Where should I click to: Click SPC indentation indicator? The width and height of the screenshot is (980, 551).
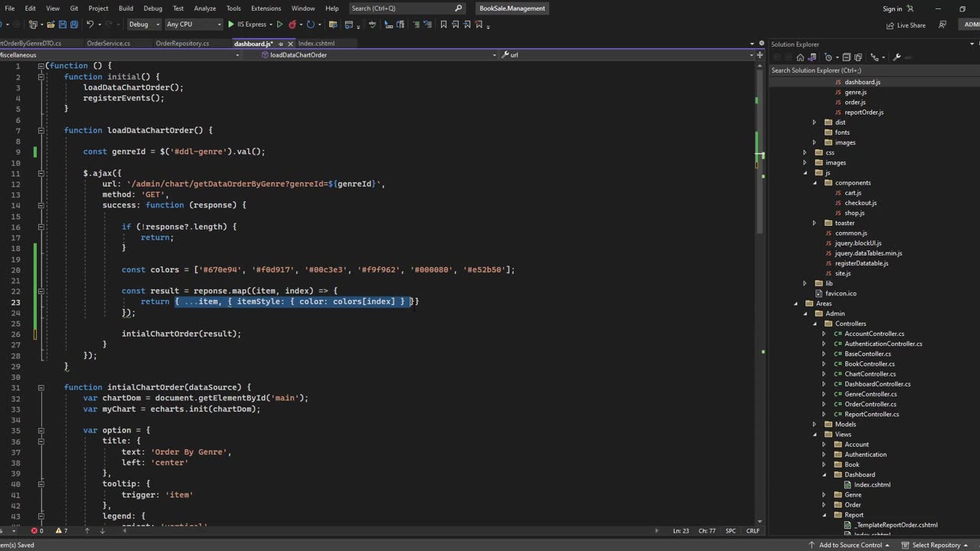point(730,530)
